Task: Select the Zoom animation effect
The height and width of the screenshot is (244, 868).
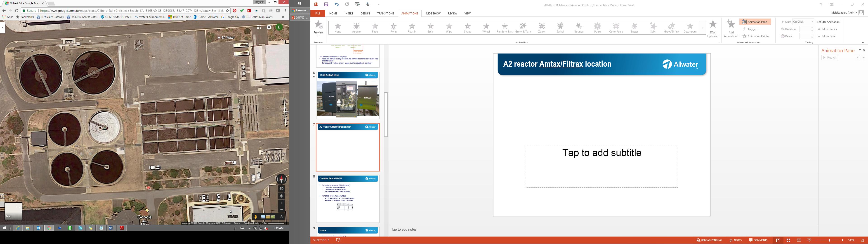Action: (542, 28)
